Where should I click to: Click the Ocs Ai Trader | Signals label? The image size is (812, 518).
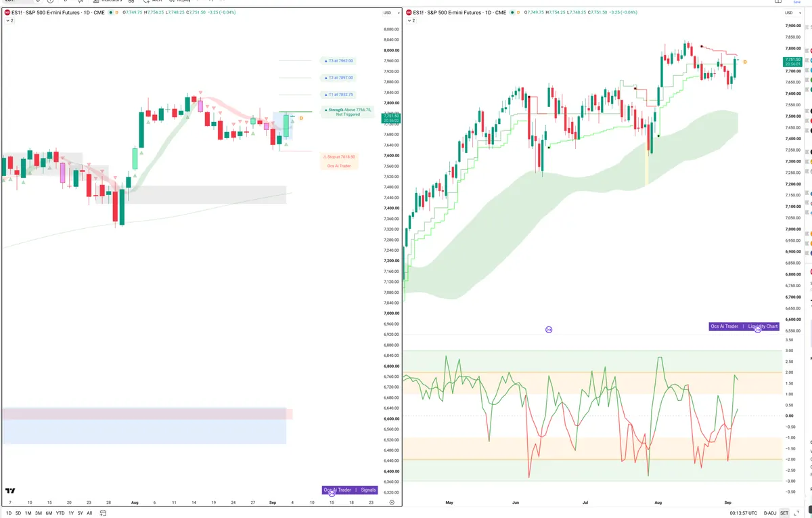point(350,490)
